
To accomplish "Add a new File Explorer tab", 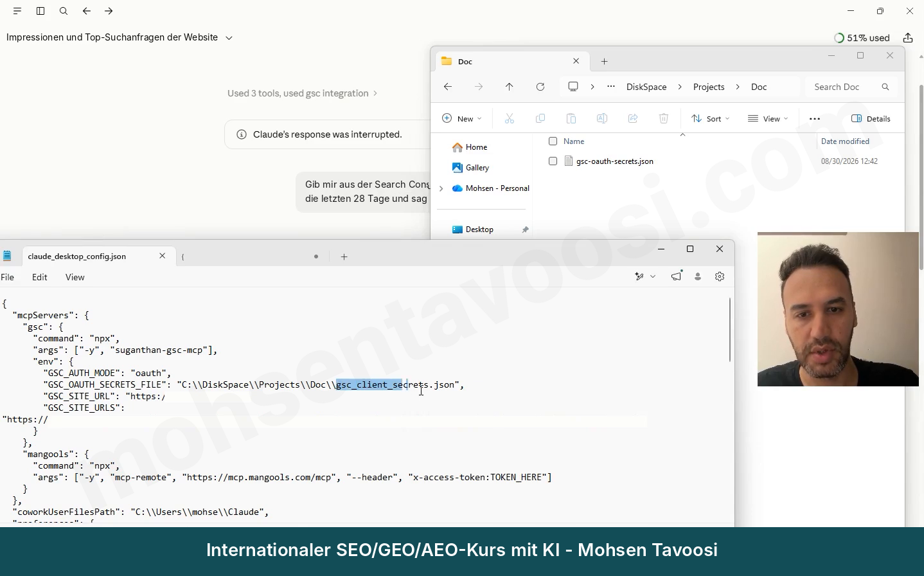I will point(604,61).
